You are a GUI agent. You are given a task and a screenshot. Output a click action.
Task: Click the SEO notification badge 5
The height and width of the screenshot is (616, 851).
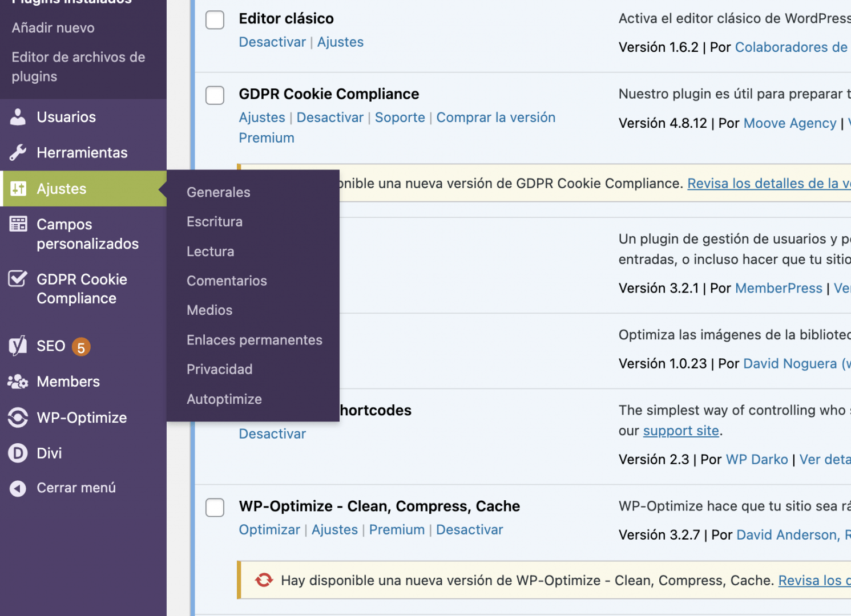pyautogui.click(x=81, y=347)
